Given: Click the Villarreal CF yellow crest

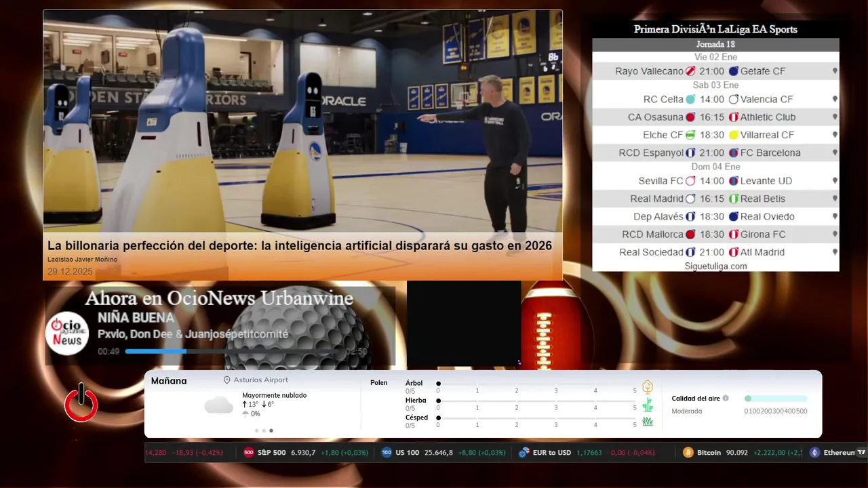Looking at the screenshot, I should pyautogui.click(x=734, y=135).
